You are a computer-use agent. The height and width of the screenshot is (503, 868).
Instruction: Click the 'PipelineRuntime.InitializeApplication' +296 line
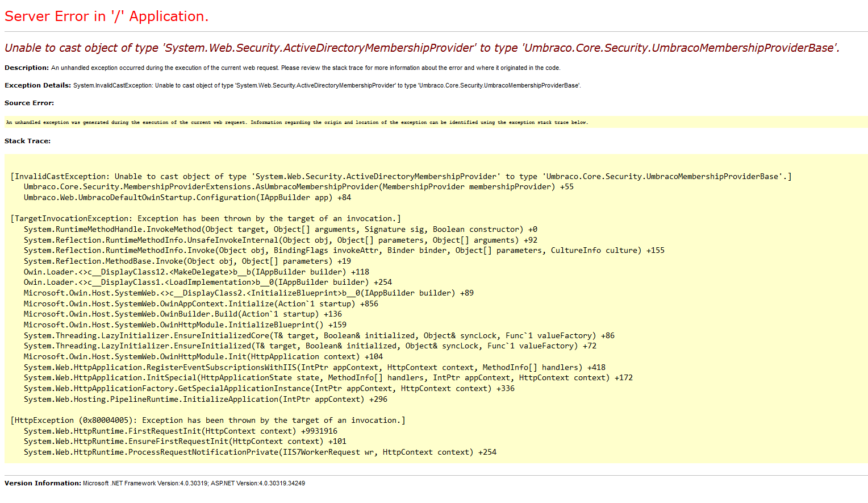[206, 400]
